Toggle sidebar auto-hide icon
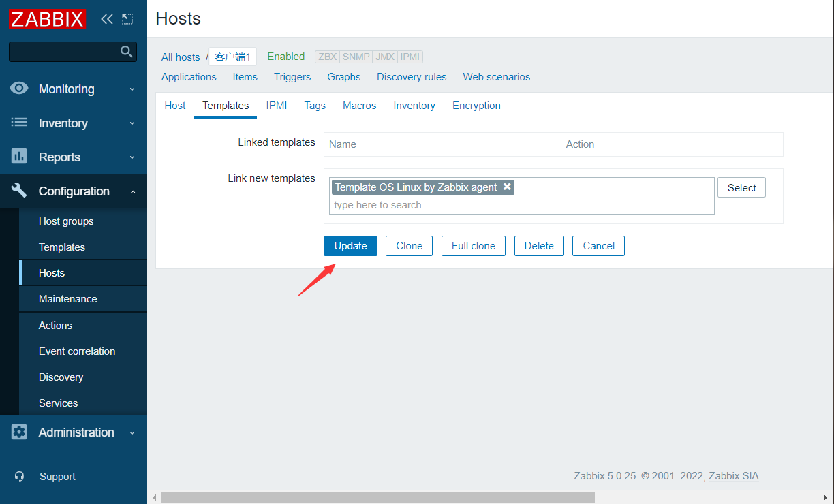 pyautogui.click(x=127, y=19)
